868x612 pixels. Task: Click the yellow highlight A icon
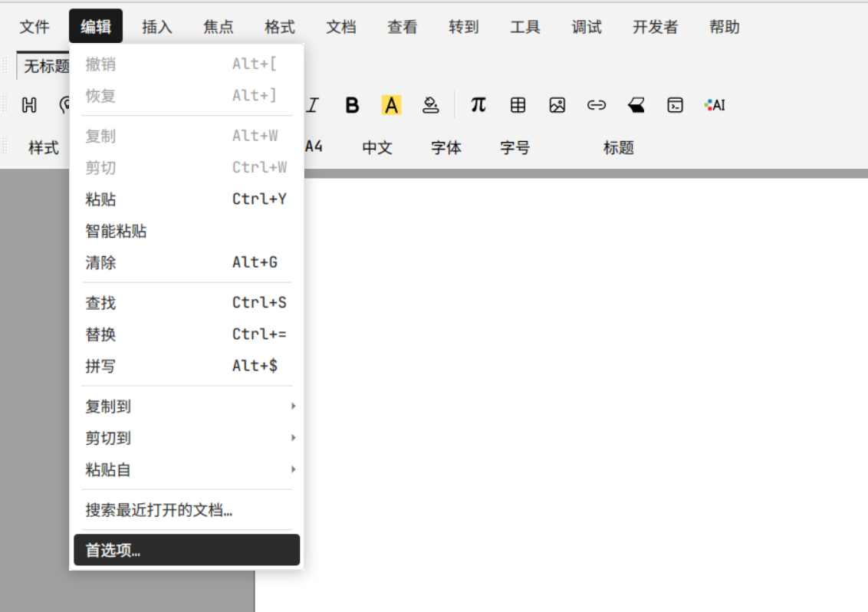pyautogui.click(x=391, y=106)
